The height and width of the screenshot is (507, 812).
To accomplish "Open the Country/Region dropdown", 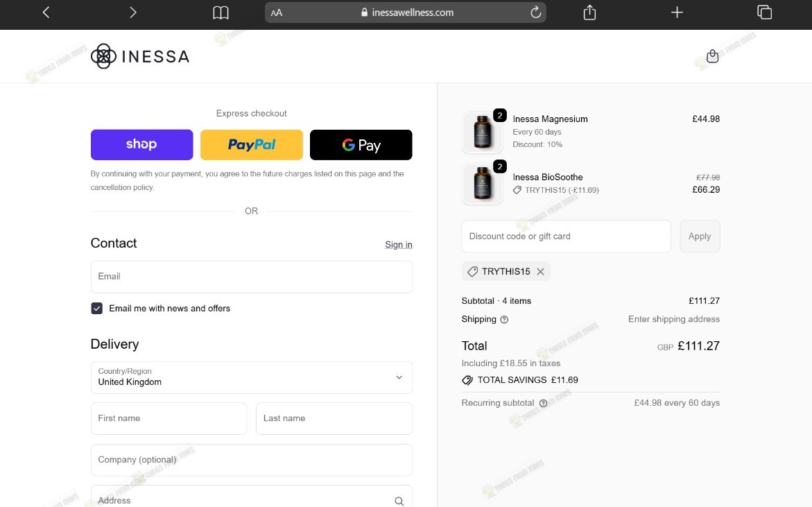I will pos(252,377).
